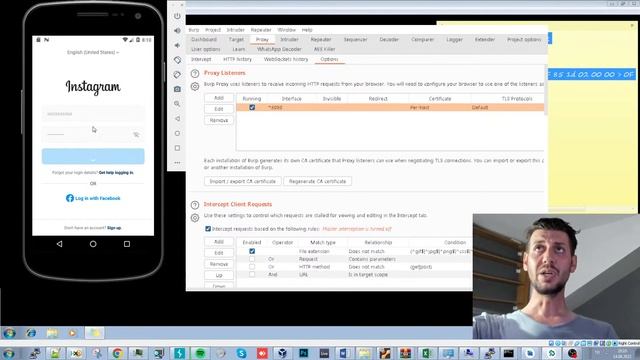Rotate the emulator left using the sidebar icon

coord(177,60)
